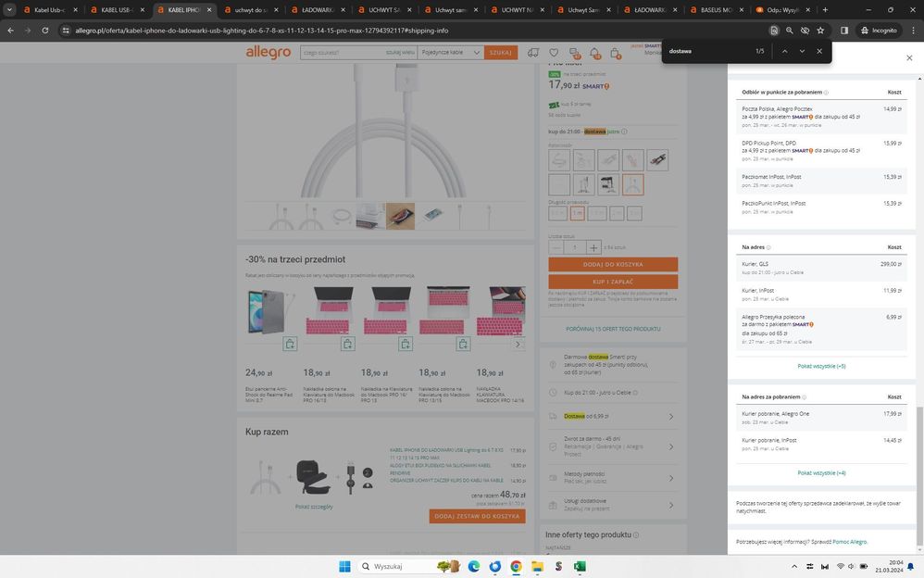Go to previous find-in-page match

point(784,51)
